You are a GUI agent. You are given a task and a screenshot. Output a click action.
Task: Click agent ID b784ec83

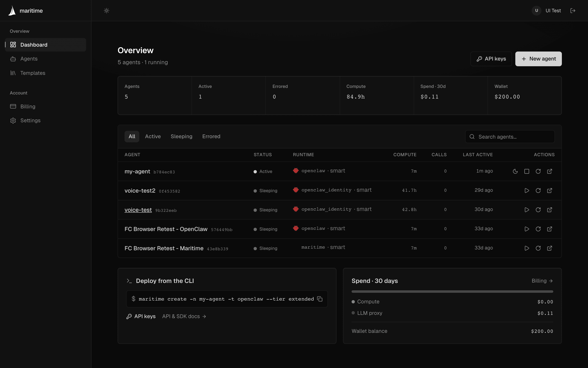(x=164, y=172)
